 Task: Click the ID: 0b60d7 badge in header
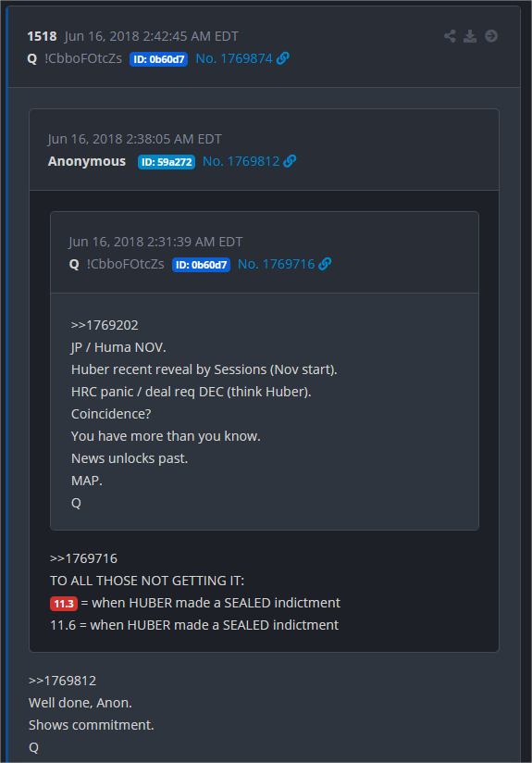[158, 59]
